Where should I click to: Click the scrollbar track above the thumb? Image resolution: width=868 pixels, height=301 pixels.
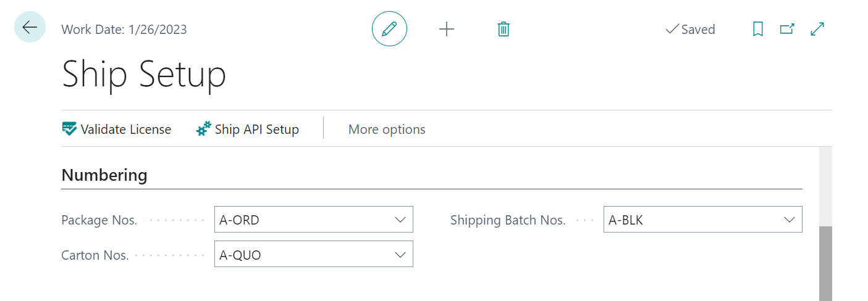(x=825, y=185)
